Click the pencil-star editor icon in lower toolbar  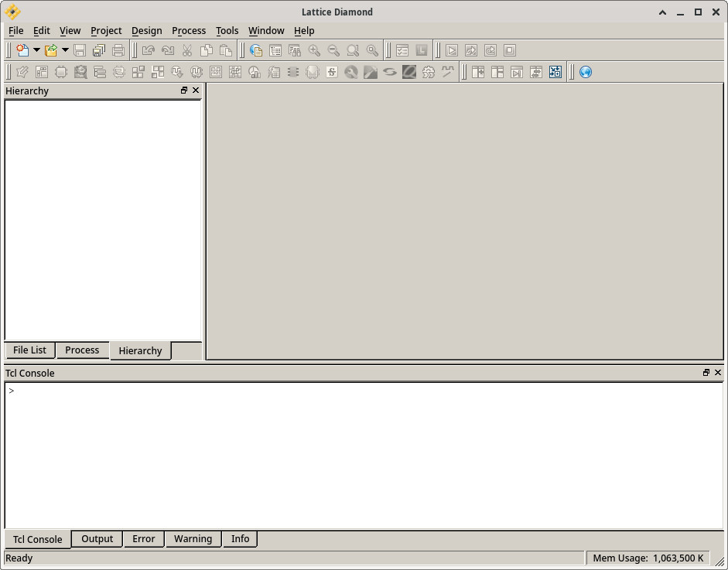[x=22, y=72]
